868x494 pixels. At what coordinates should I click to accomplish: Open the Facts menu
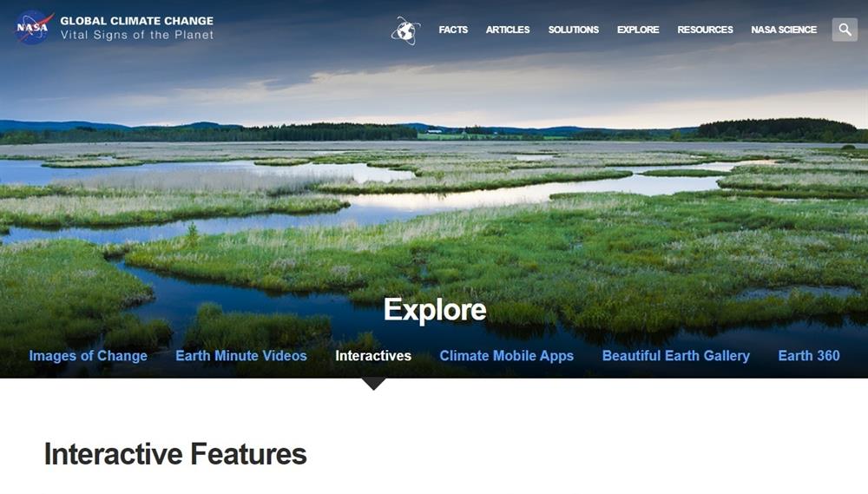coord(453,30)
